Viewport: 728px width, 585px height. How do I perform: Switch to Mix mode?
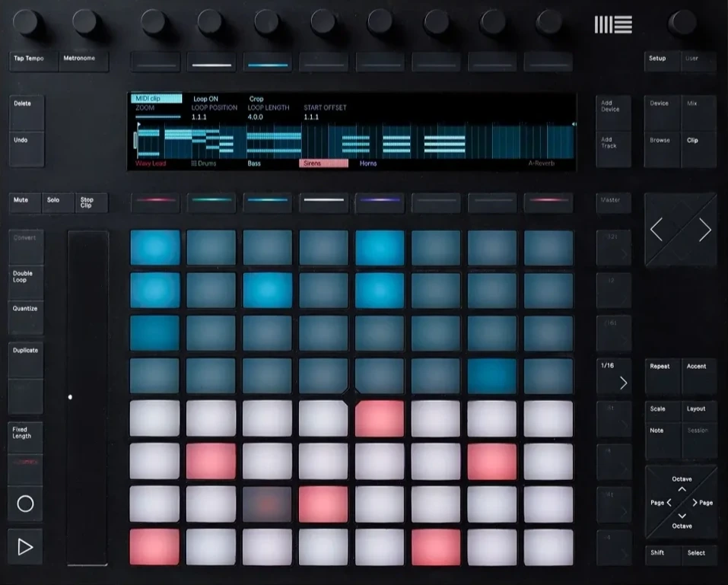pos(699,113)
